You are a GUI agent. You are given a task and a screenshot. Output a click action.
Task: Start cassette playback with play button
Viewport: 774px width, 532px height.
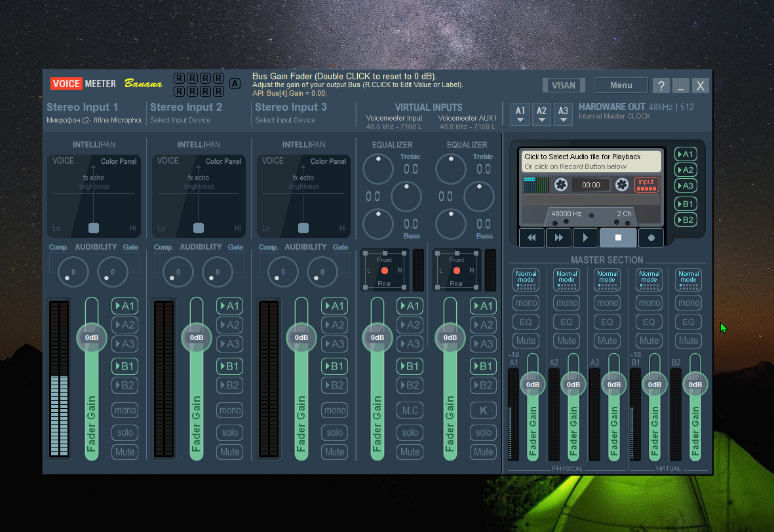click(585, 238)
